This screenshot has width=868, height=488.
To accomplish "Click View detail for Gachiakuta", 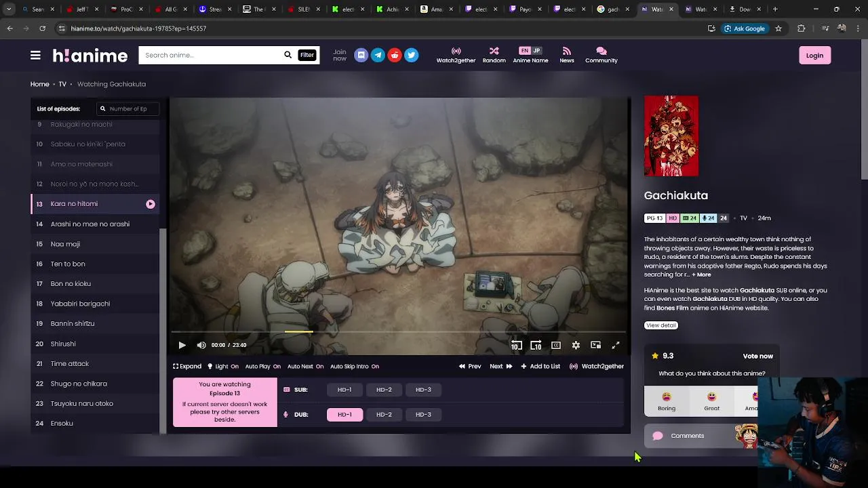I will [661, 325].
